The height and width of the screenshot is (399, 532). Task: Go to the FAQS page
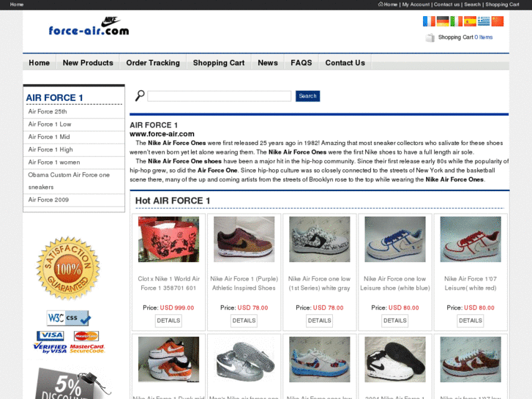[301, 63]
